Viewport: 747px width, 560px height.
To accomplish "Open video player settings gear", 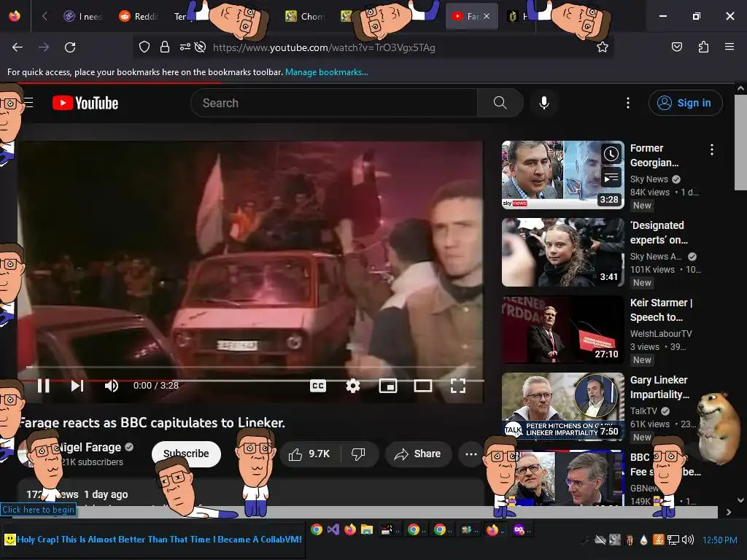I will click(x=353, y=386).
